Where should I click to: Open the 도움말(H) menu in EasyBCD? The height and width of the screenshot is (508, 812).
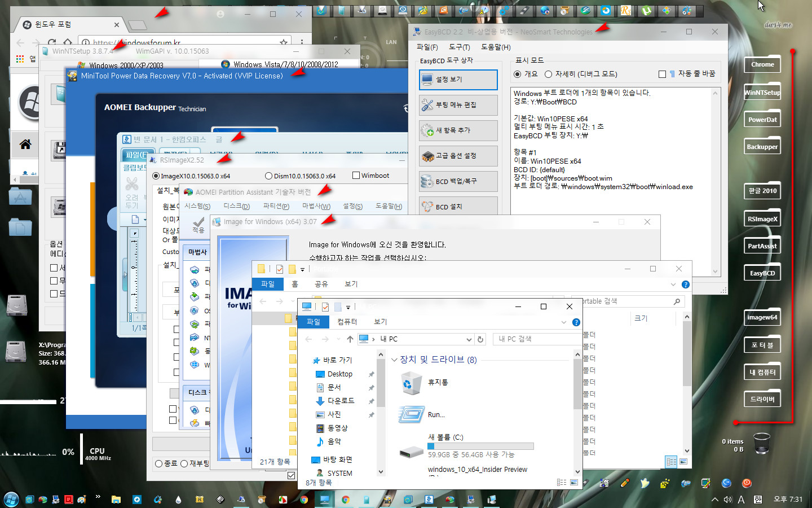[x=496, y=47]
